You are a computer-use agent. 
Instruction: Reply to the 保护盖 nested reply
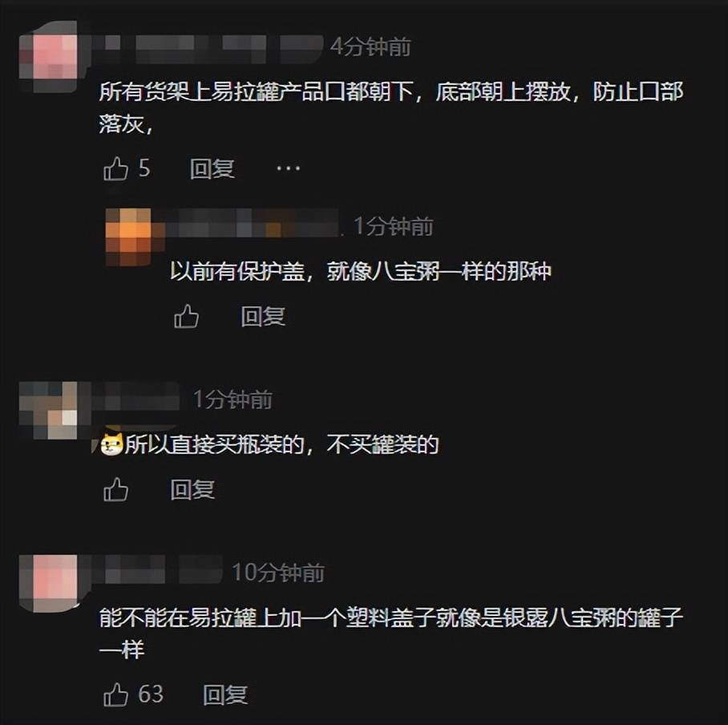263,317
